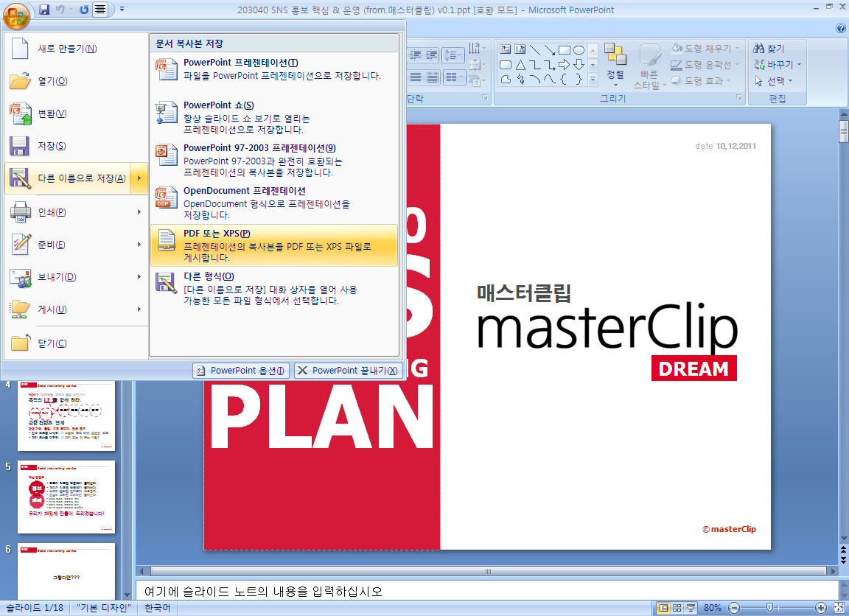Select the Oval shape
Viewport: 849px width, 616px height.
tap(579, 50)
